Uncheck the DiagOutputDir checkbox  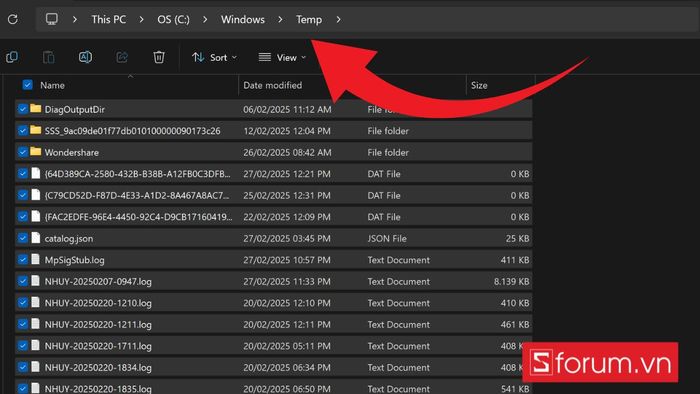pyautogui.click(x=22, y=109)
